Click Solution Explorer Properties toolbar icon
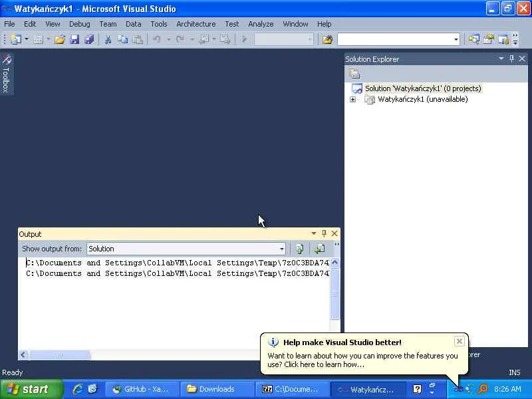 coord(354,74)
